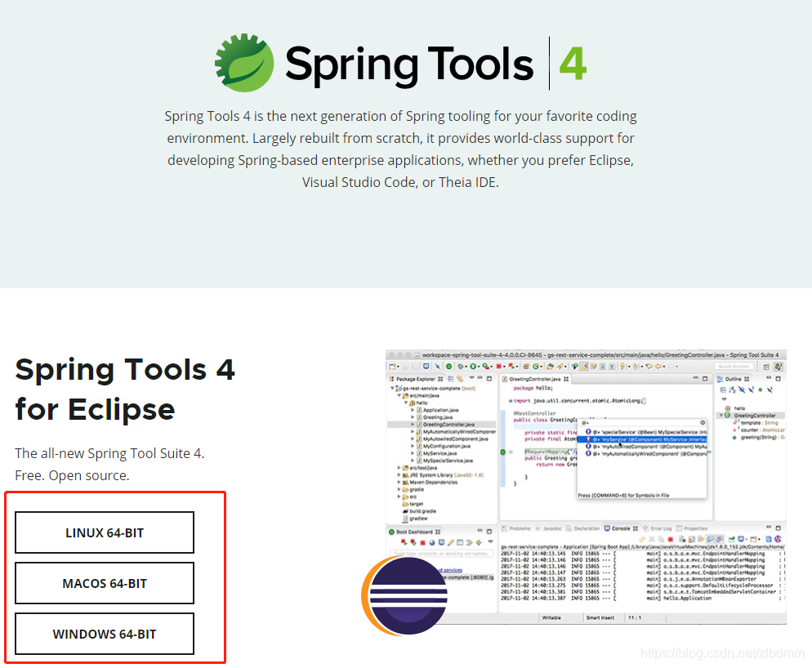The image size is (812, 668).
Task: Collapse the gs-rest-service-complete project node
Action: (x=392, y=388)
